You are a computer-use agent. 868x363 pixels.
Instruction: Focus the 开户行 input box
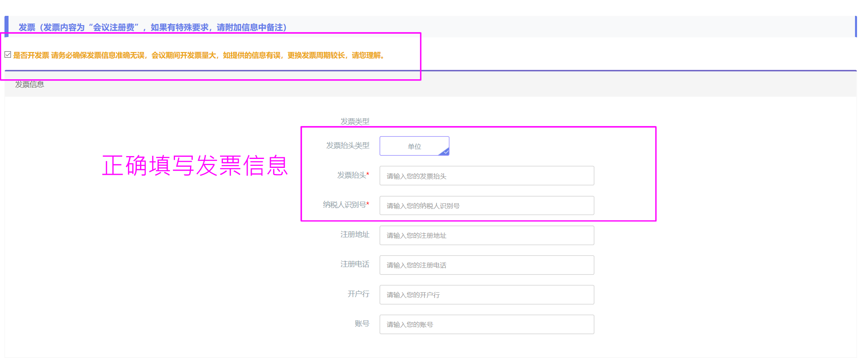tap(486, 295)
